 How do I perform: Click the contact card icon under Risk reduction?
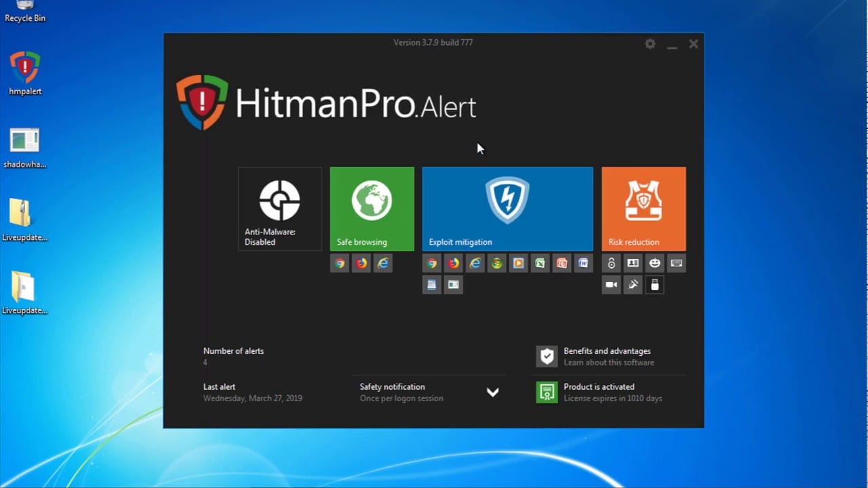[633, 263]
